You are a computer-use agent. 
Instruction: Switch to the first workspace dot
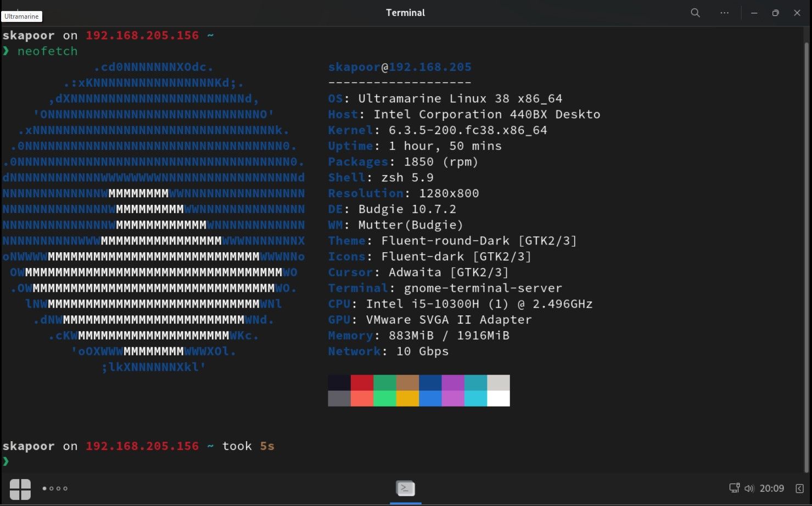coord(45,488)
